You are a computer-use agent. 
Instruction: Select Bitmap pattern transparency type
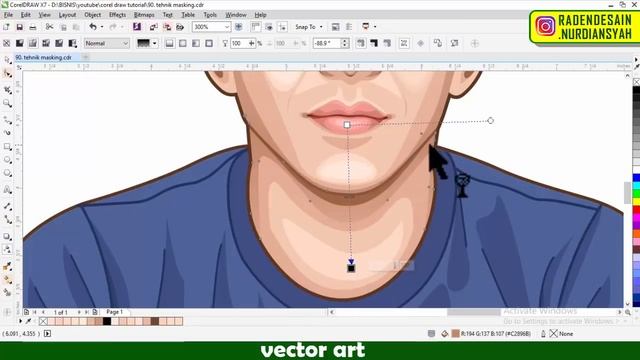59,43
